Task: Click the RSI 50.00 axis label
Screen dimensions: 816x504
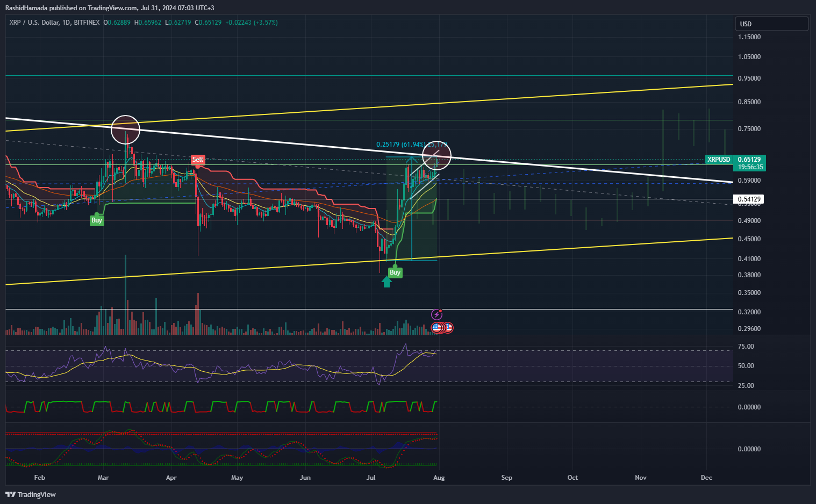Action: pyautogui.click(x=746, y=366)
